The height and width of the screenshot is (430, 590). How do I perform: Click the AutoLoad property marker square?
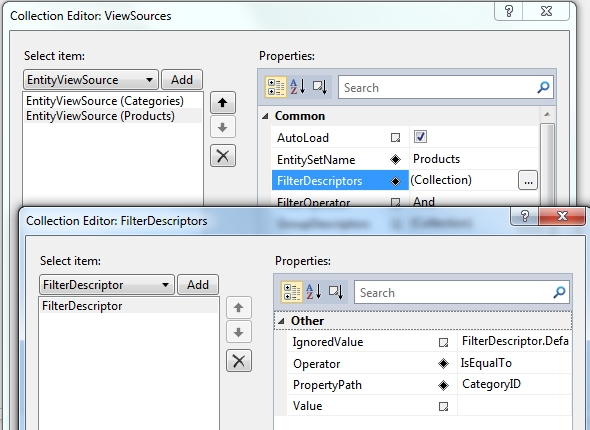click(x=395, y=138)
